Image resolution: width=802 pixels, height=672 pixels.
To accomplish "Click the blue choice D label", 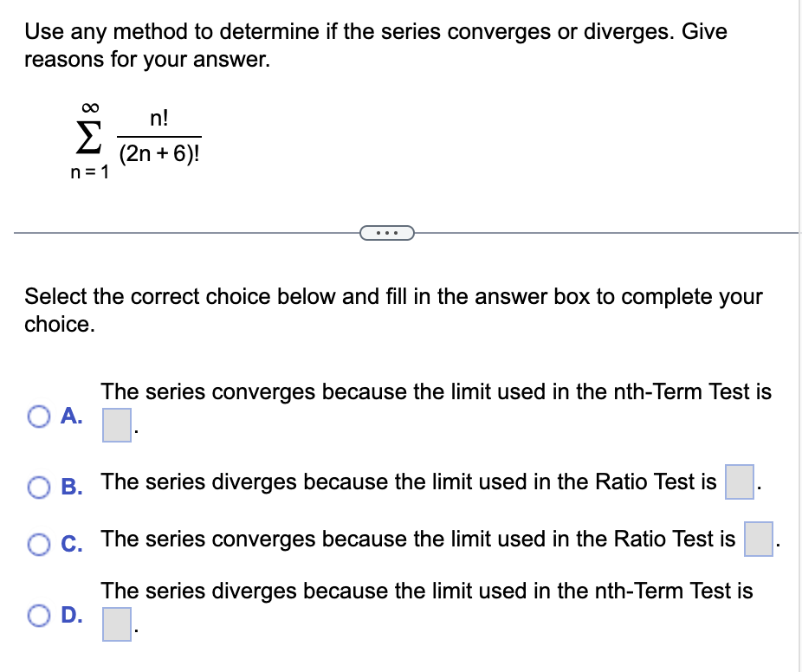I will [x=73, y=617].
